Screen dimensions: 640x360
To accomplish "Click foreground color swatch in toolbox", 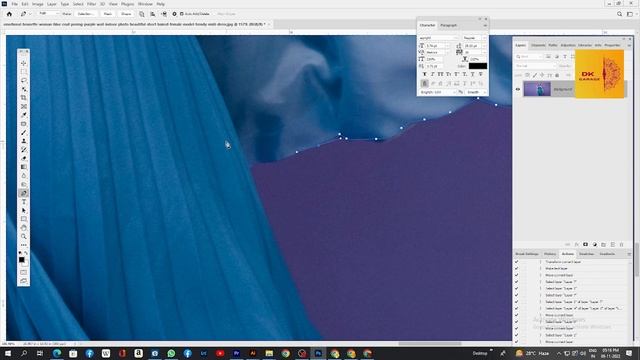I will (22, 260).
